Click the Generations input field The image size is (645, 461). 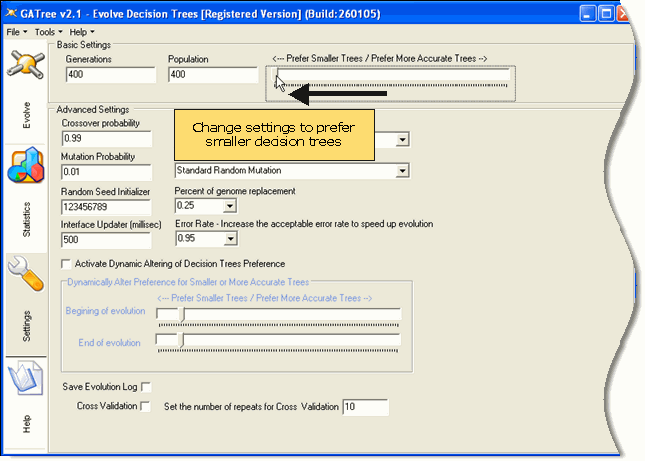(111, 75)
